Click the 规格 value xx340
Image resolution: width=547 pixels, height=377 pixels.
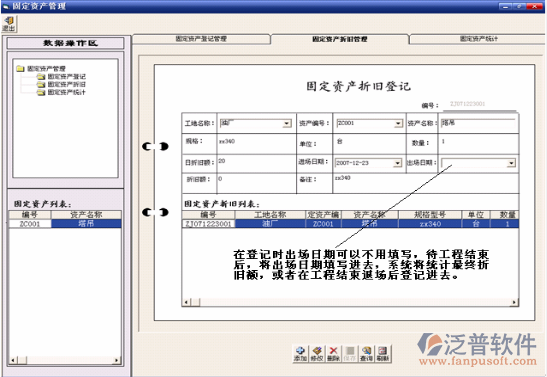pyautogui.click(x=227, y=141)
